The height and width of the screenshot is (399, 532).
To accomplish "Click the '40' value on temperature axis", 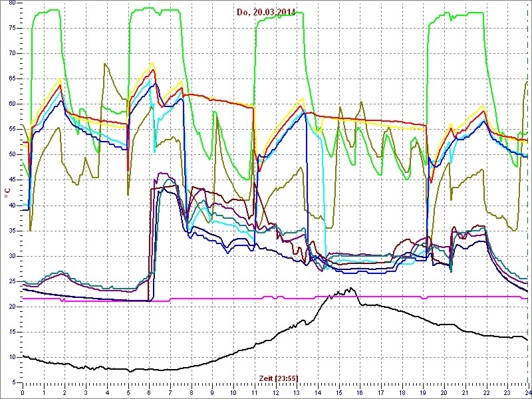I will click(x=12, y=205).
